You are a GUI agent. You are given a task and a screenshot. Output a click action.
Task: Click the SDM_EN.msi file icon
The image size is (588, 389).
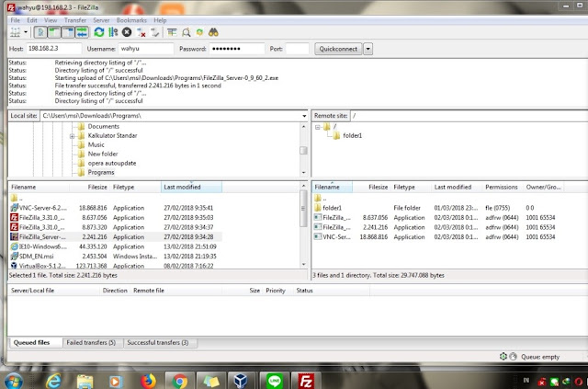click(14, 256)
